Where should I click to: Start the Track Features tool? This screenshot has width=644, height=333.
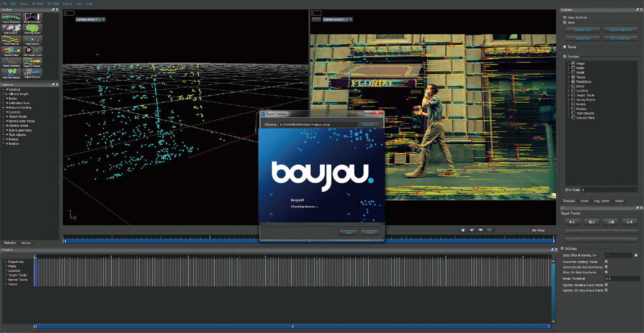(x=11, y=40)
